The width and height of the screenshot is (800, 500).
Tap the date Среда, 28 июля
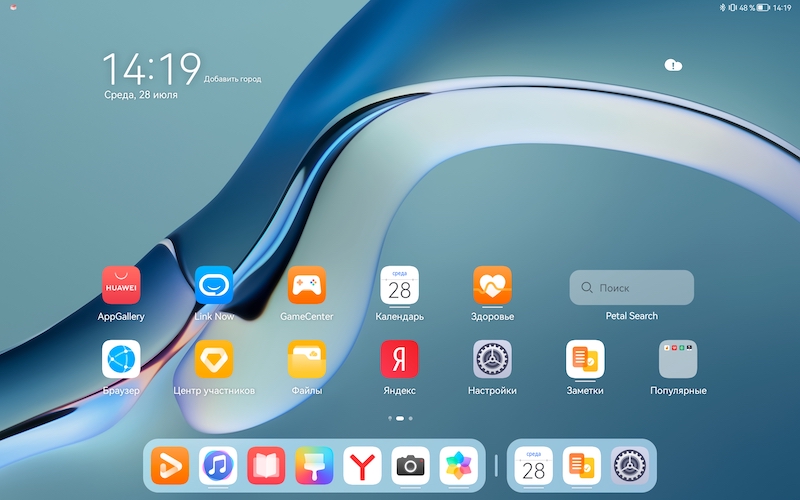pos(141,95)
